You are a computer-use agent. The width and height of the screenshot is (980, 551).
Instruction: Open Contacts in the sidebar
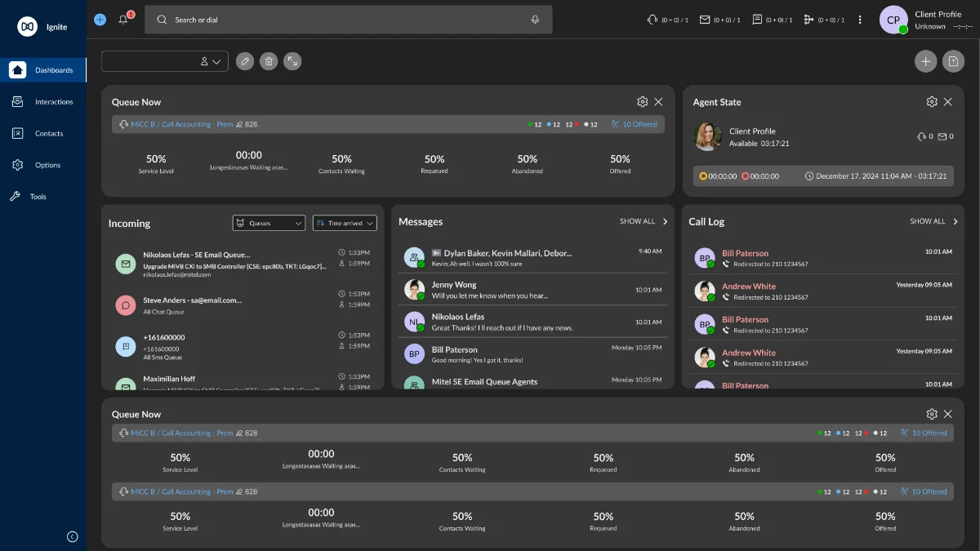[x=43, y=133]
